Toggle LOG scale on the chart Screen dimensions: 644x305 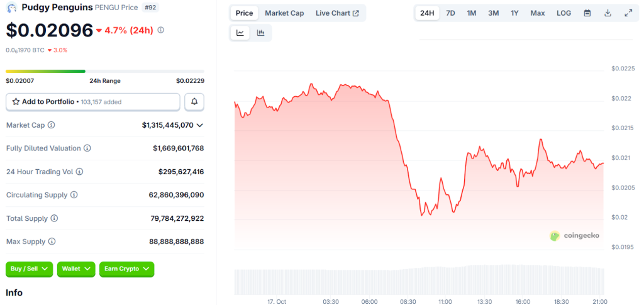coord(563,13)
